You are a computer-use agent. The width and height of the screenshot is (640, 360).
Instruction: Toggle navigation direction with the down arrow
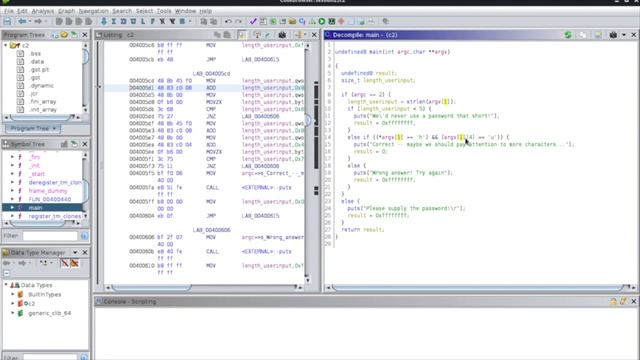[104, 21]
